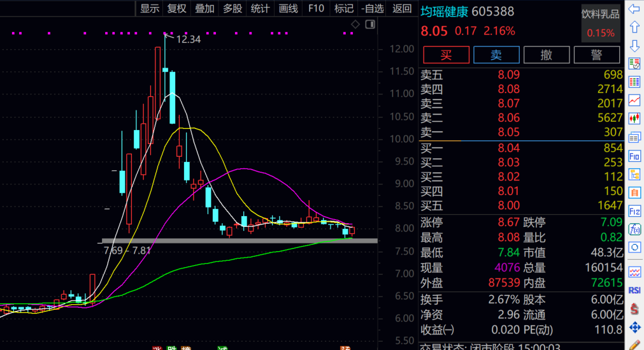644x350 pixels.
Task: Click the 12.34 high price label
Action: [x=188, y=40]
